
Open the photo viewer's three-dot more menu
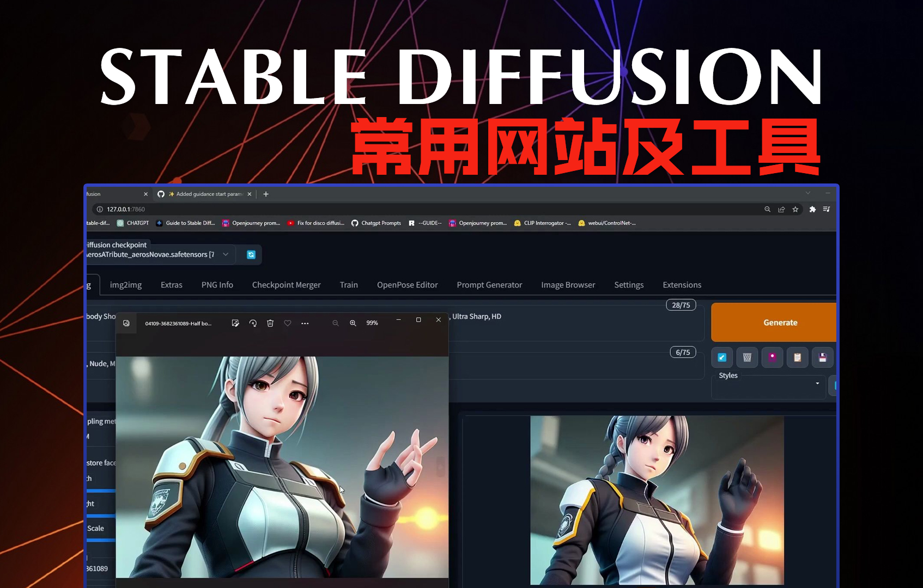(x=305, y=323)
